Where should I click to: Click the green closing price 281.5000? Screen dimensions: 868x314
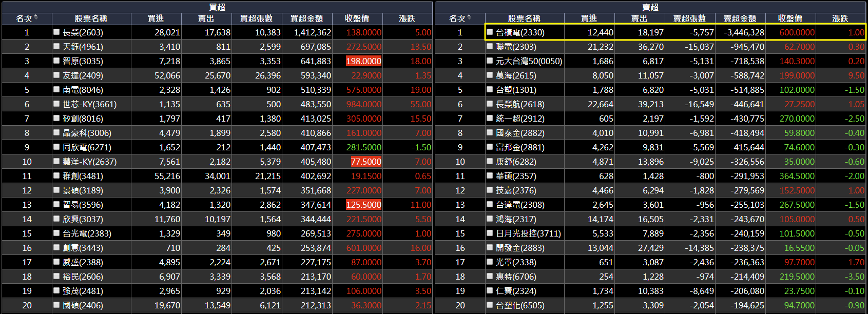(364, 147)
